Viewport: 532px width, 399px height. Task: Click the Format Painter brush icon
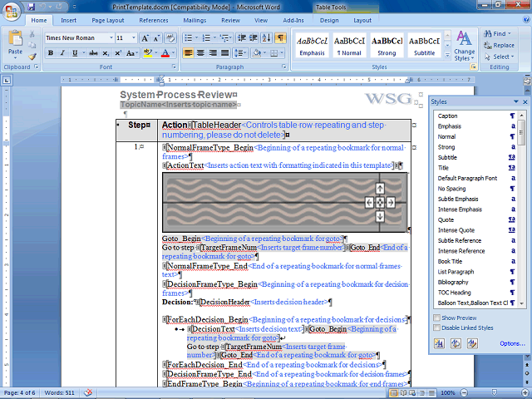pos(32,57)
